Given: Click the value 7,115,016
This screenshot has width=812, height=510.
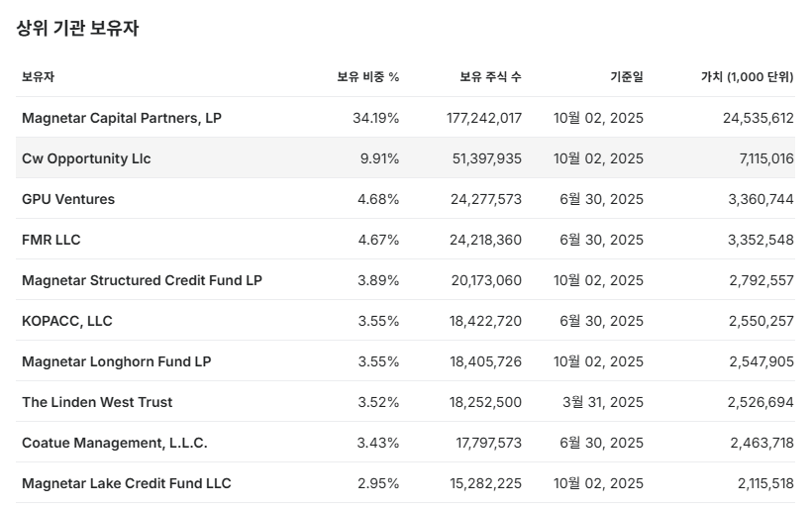Looking at the screenshot, I should click(766, 158).
